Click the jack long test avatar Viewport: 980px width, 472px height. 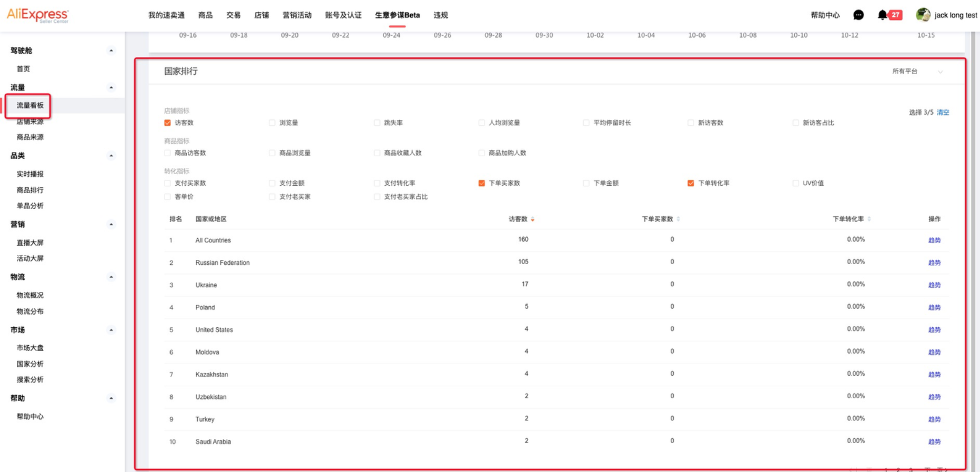923,15
